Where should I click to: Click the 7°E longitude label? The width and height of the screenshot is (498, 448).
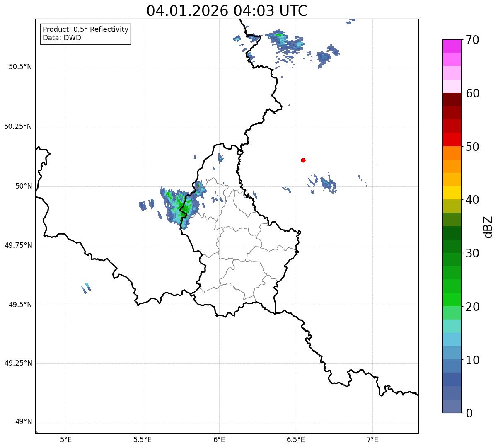372,439
